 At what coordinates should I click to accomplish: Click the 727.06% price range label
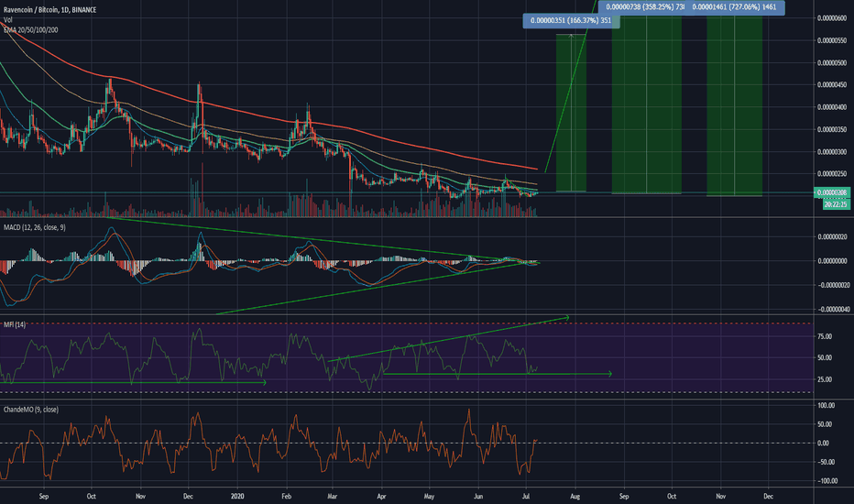pyautogui.click(x=734, y=7)
